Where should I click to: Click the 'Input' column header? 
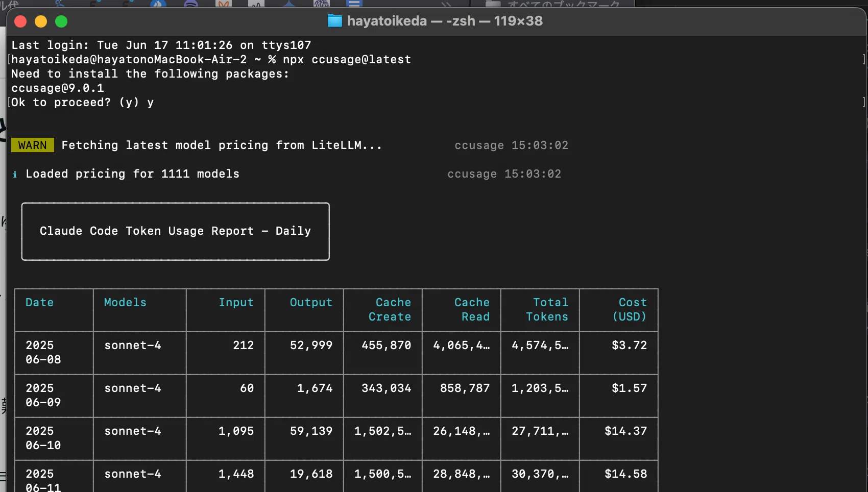236,303
